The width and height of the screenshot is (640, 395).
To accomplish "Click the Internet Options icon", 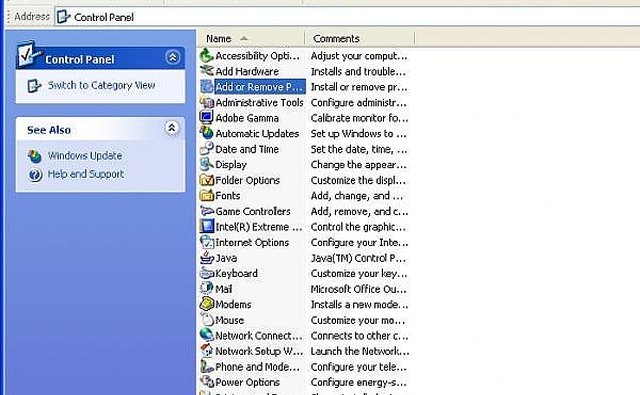I will (207, 242).
